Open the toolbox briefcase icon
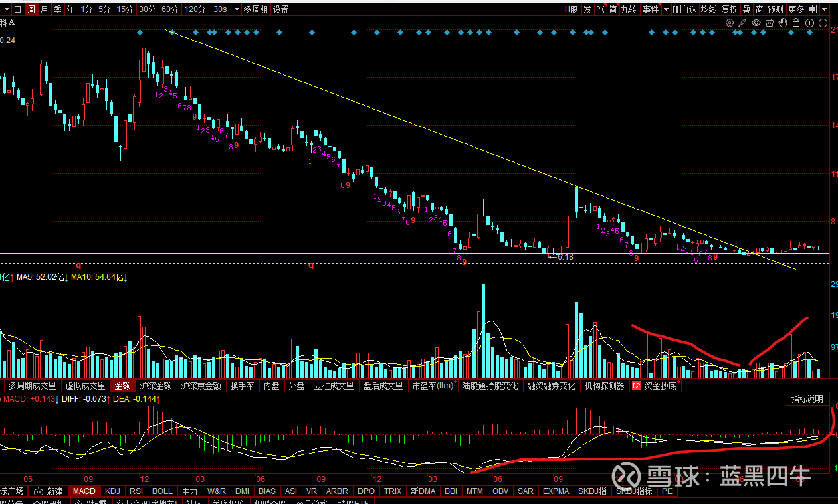Screen dimensions: 838x504 click(x=770, y=23)
